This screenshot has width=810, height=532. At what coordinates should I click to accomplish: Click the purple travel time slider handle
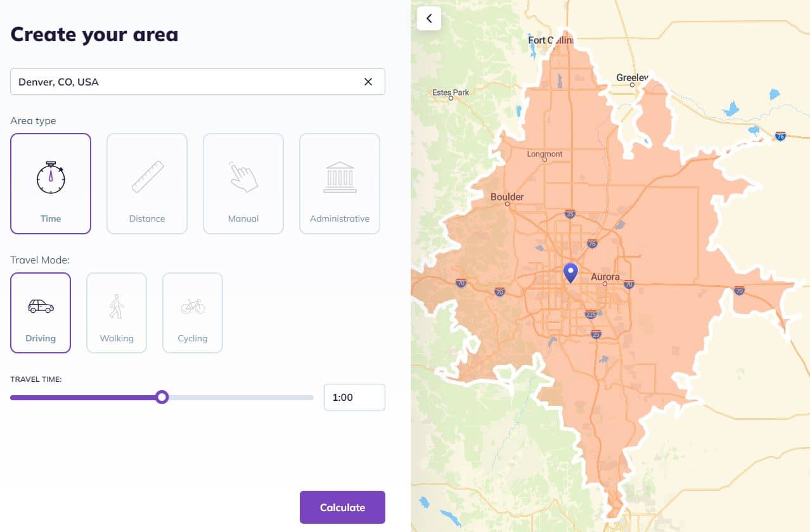point(162,397)
